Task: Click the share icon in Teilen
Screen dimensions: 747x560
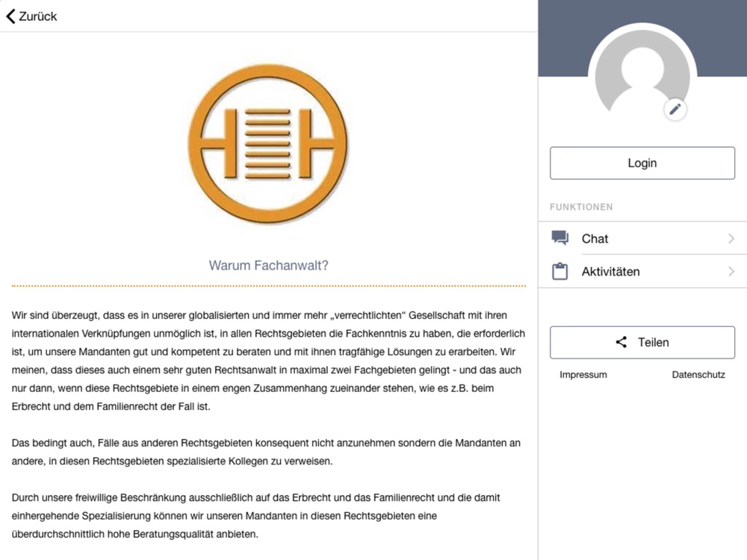Action: coord(622,342)
